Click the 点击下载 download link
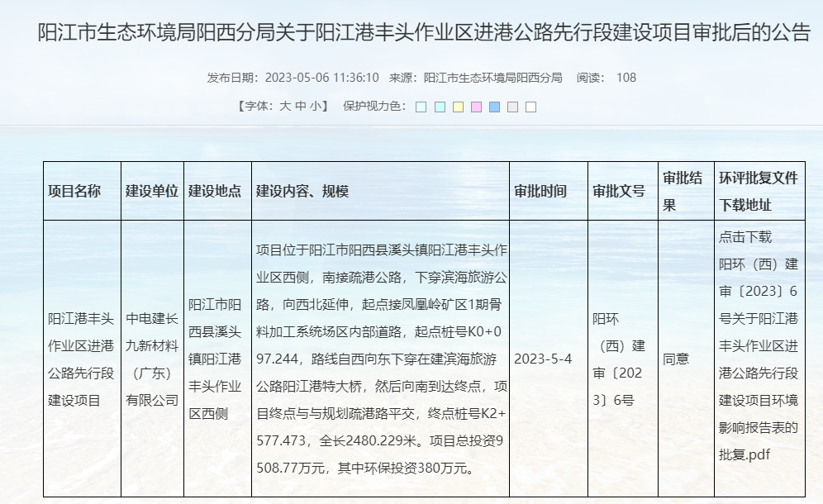Viewport: 823px width, 504px height. click(745, 237)
